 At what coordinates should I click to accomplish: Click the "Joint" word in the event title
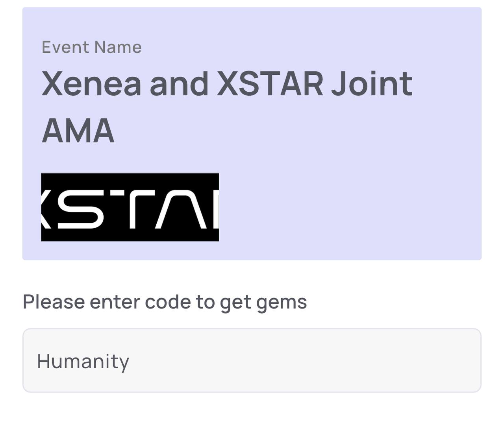(x=372, y=83)
